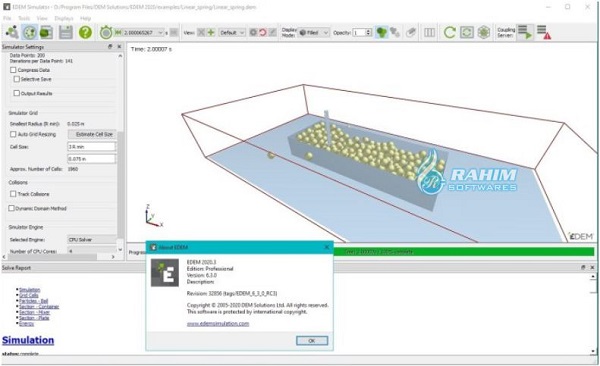Open the www.edemsimulation.com link
Screen dimensions: 600x366
pos(218,324)
